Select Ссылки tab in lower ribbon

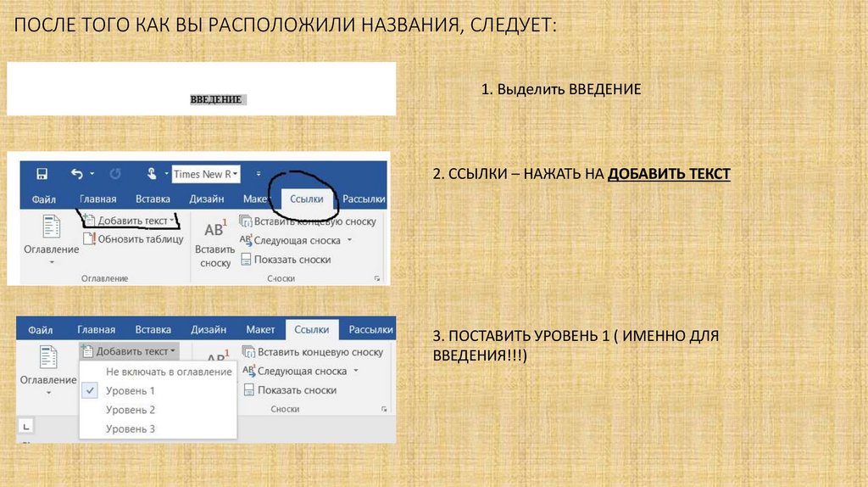tap(312, 330)
